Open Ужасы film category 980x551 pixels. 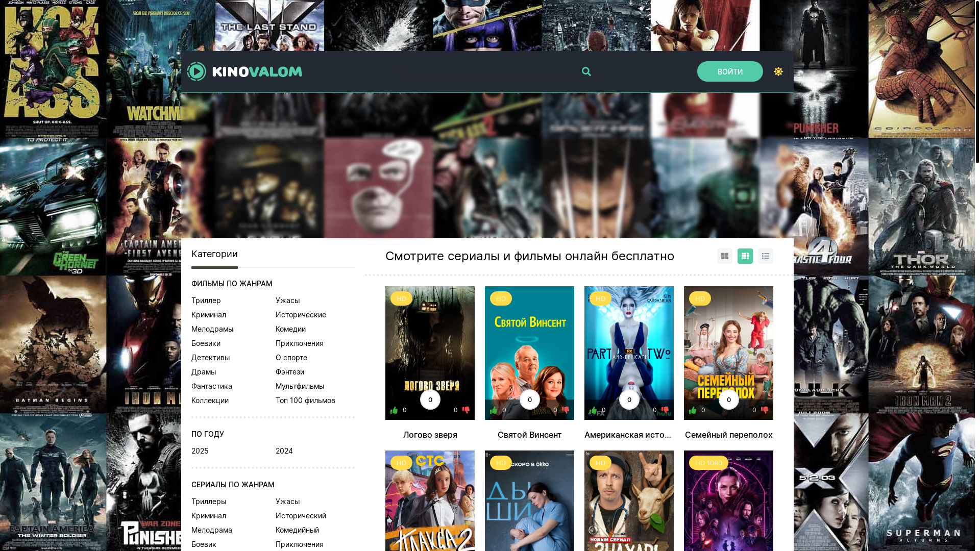[288, 300]
